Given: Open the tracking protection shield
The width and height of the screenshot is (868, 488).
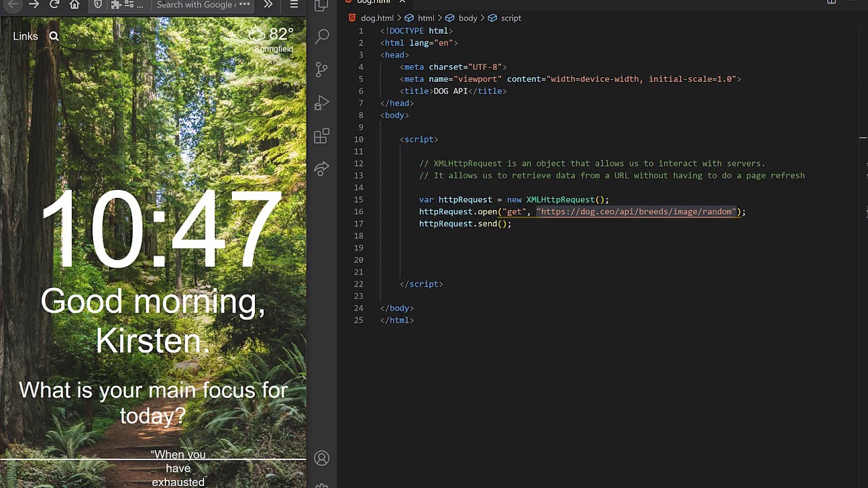Looking at the screenshot, I should (98, 5).
